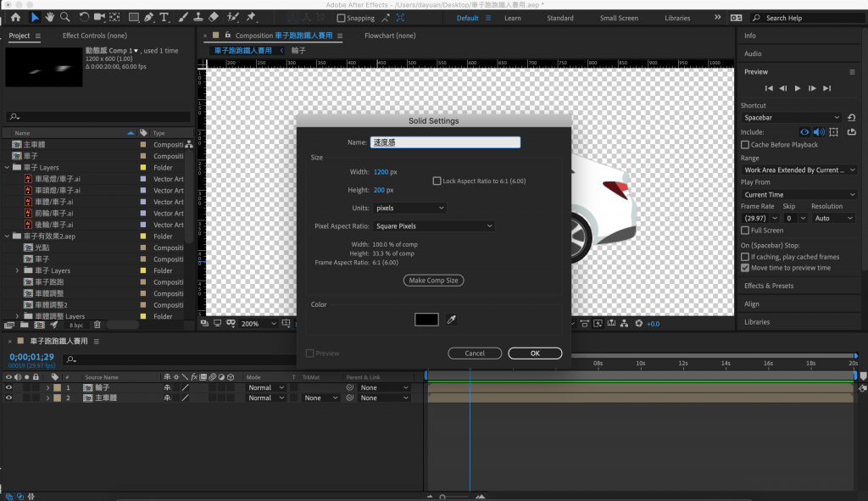
Task: Select the Hand tool
Action: coord(50,17)
